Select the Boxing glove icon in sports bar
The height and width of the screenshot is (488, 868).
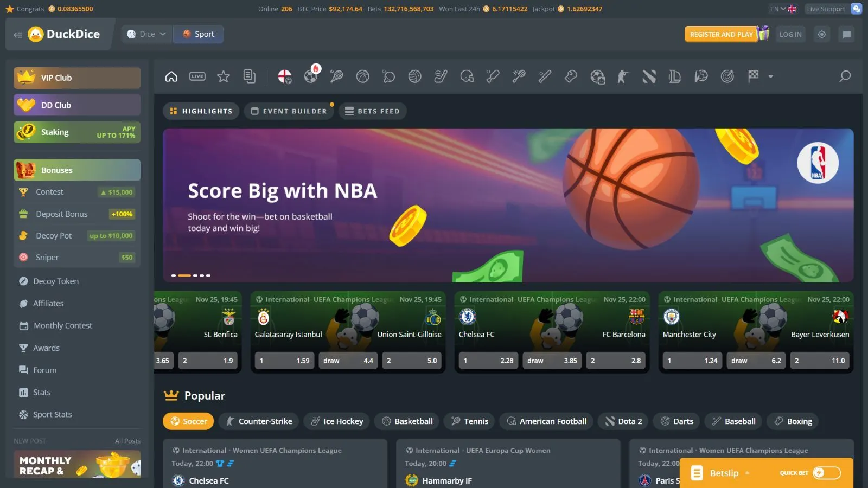point(571,76)
